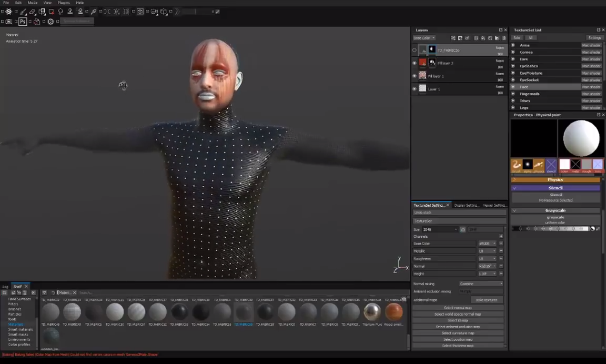Open Normal mixing Combine dropdown

(x=481, y=284)
